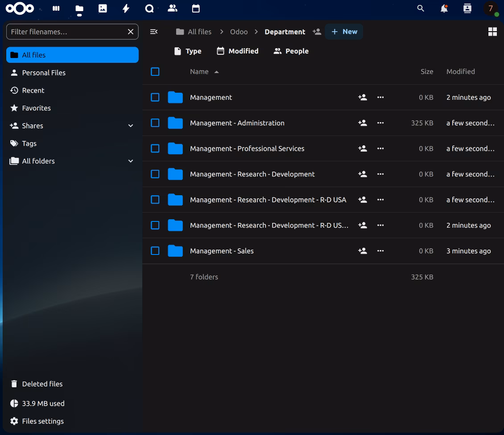The width and height of the screenshot is (504, 435).
Task: Share the Management - Sales folder
Action: pos(363,251)
